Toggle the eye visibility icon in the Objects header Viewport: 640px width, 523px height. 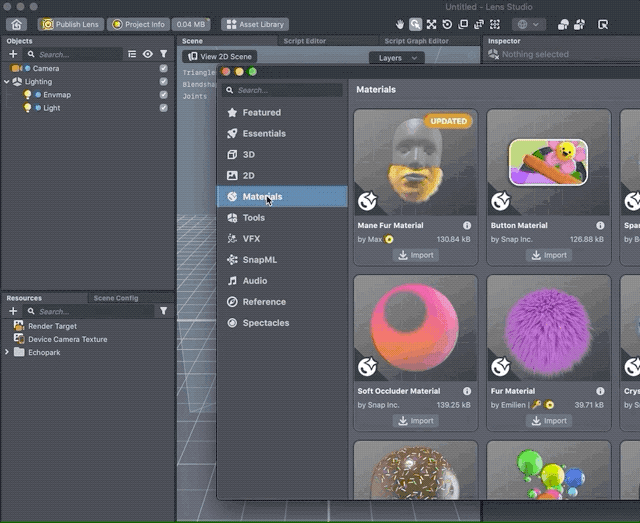(148, 54)
